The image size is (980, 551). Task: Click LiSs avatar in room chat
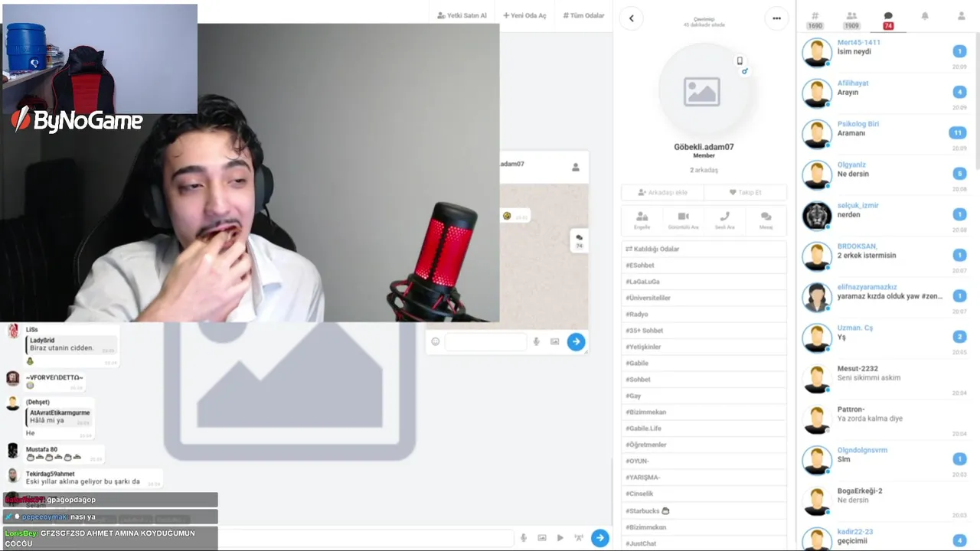(13, 331)
